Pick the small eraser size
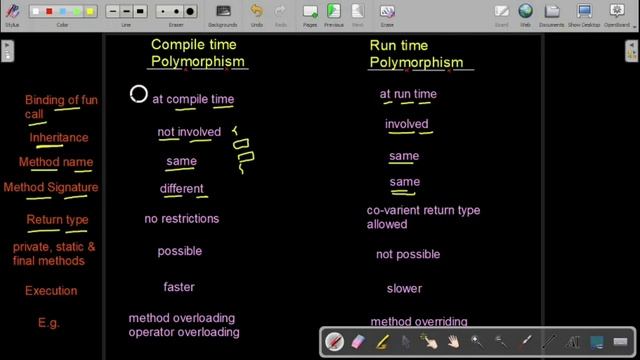This screenshot has width=640, height=360. point(163,11)
